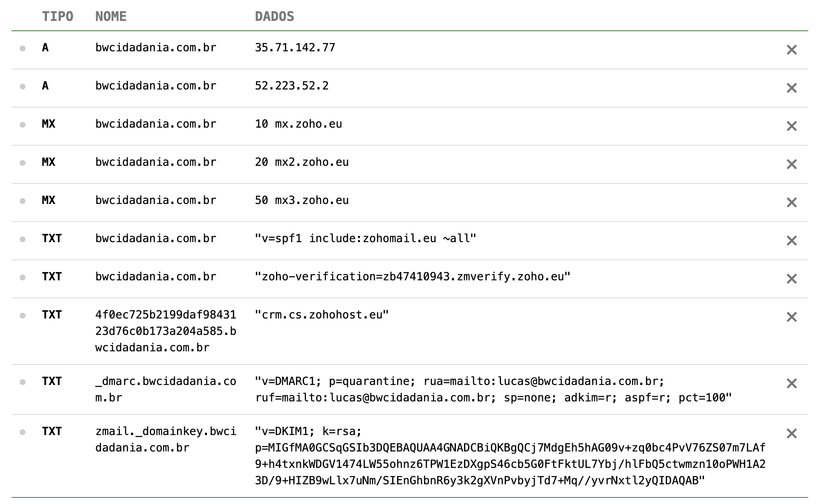Remove the 20 mx2.zoho.eu MX record
Viewport: 823px width, 504px height.
coord(791,164)
